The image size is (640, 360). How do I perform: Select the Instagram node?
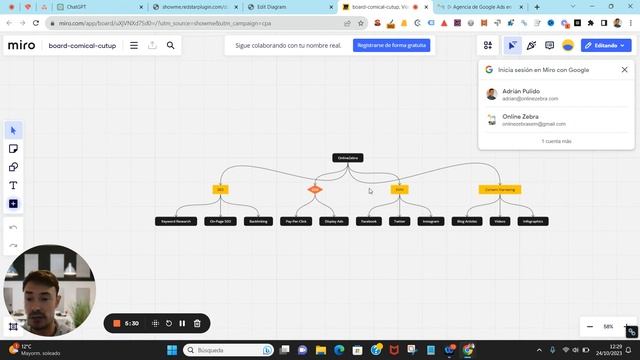[x=431, y=221]
